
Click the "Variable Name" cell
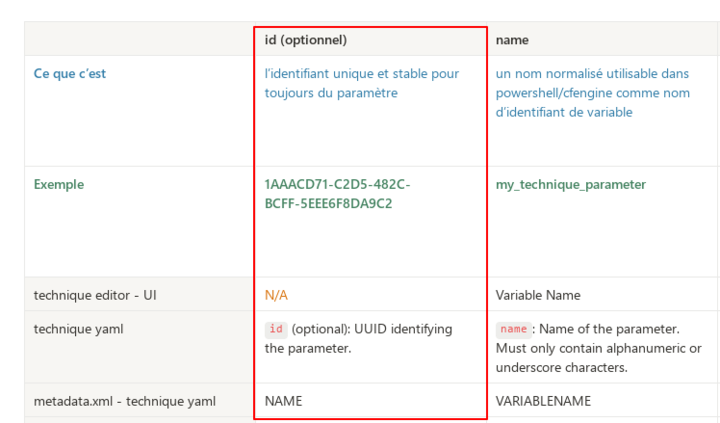pos(538,295)
